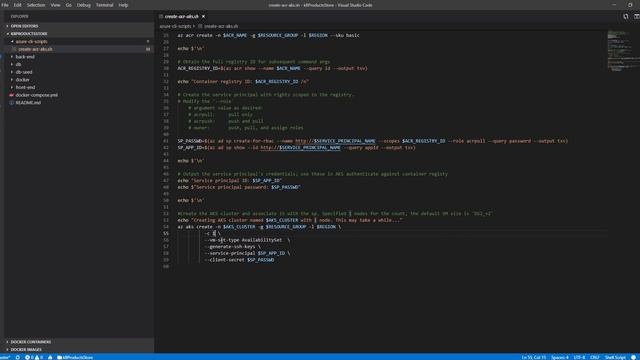Click the UTF-8 encoding indicator
Image resolution: width=640 pixels, height=360 pixels.
click(579, 357)
